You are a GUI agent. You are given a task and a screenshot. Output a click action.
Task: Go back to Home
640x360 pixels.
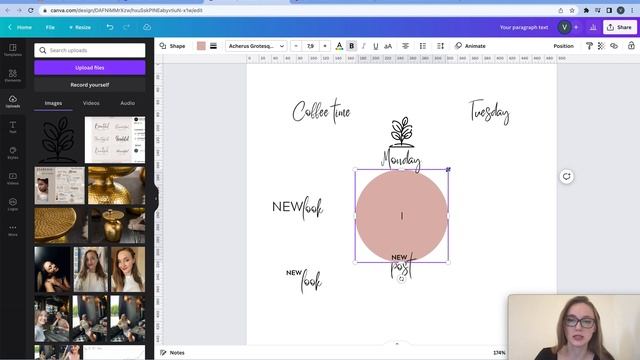[20, 27]
